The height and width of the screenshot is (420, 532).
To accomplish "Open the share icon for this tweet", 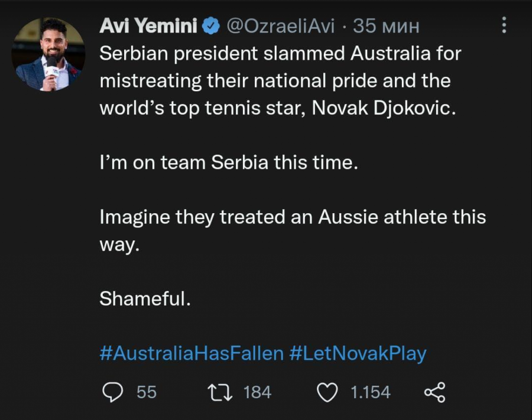I will [x=434, y=392].
